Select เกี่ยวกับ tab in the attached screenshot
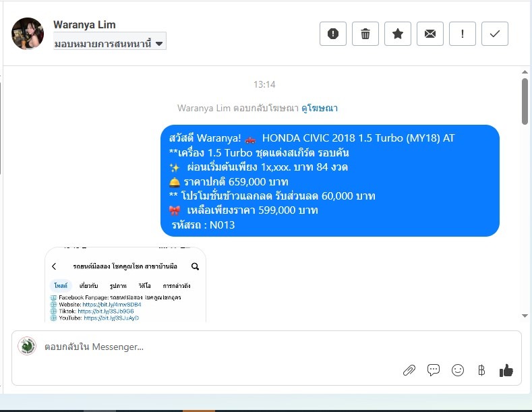This screenshot has height=412, width=532. pos(88,286)
